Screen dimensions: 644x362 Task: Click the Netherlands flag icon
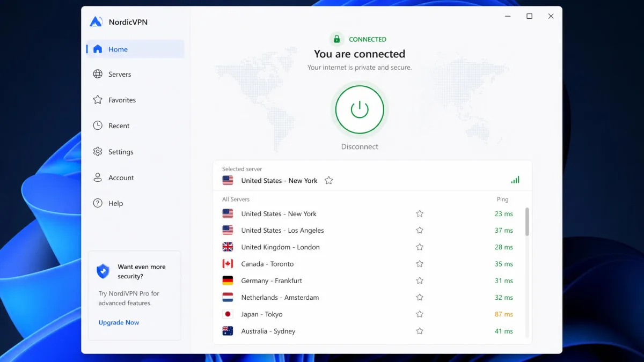pos(228,297)
